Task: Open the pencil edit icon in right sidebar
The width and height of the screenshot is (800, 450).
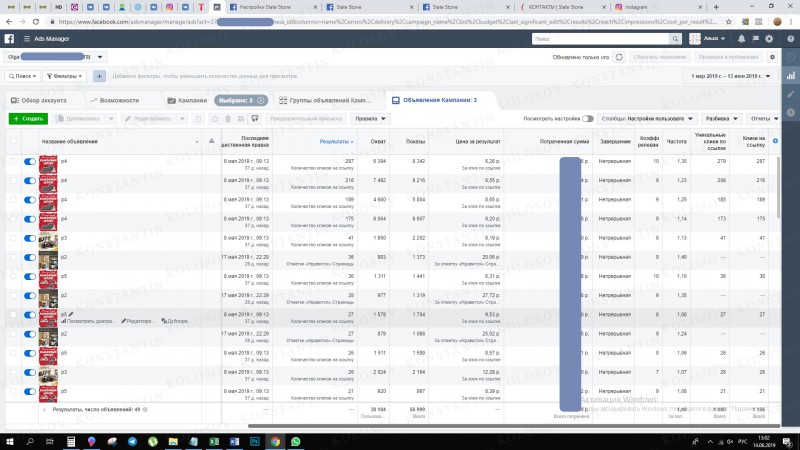Action: (x=791, y=94)
